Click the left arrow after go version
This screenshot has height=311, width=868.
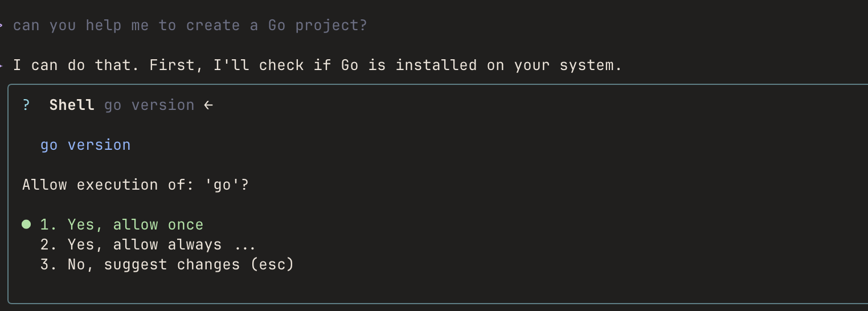pyautogui.click(x=208, y=105)
